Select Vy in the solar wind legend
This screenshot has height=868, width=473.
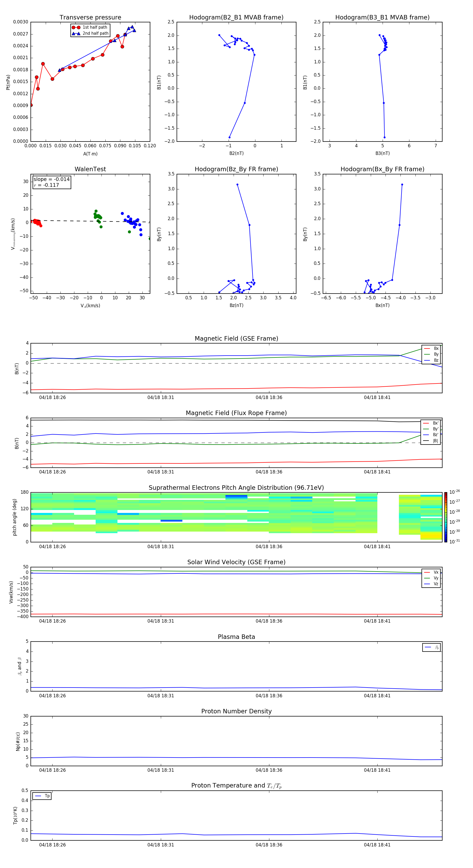[x=431, y=578]
